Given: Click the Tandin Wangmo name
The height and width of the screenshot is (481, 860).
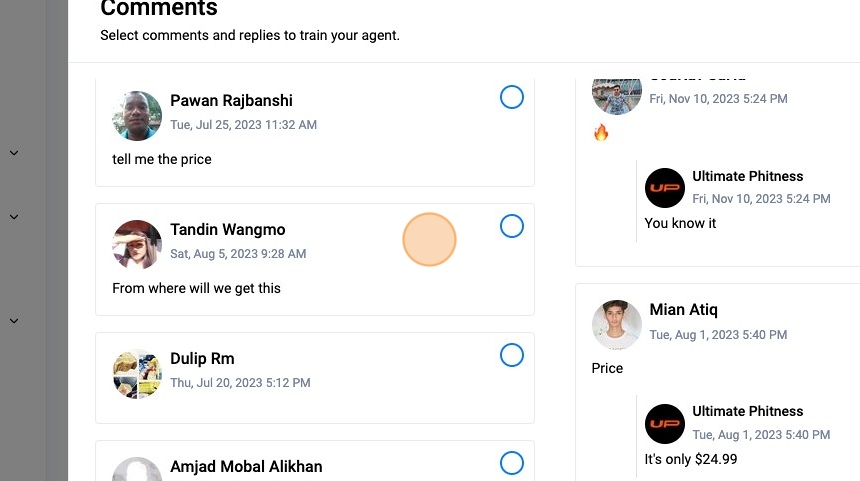Looking at the screenshot, I should 227,230.
